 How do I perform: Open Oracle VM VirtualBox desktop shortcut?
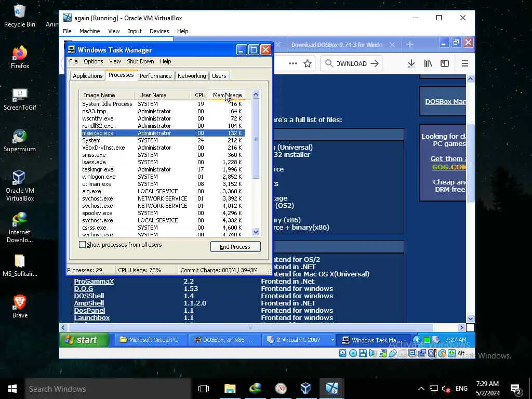(x=20, y=186)
